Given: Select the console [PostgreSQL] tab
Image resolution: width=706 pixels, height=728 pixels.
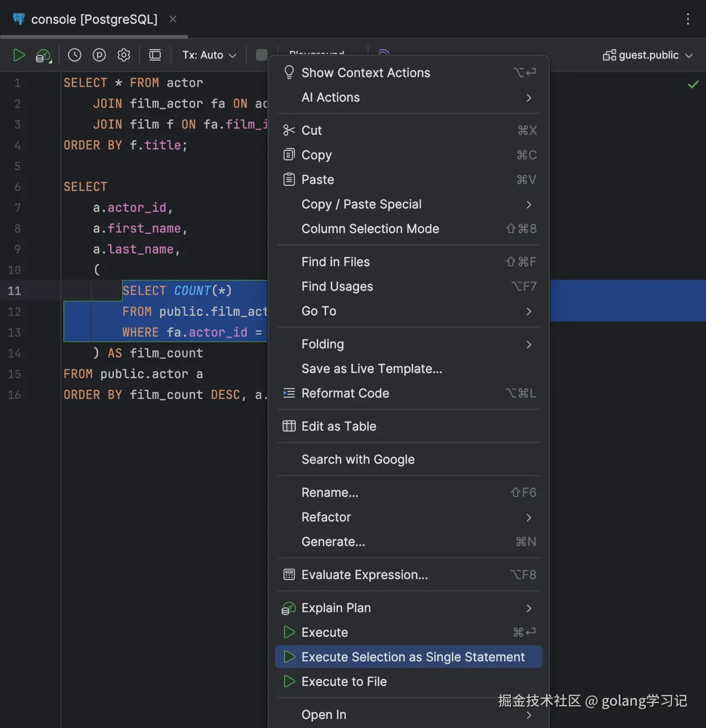Looking at the screenshot, I should tap(95, 19).
